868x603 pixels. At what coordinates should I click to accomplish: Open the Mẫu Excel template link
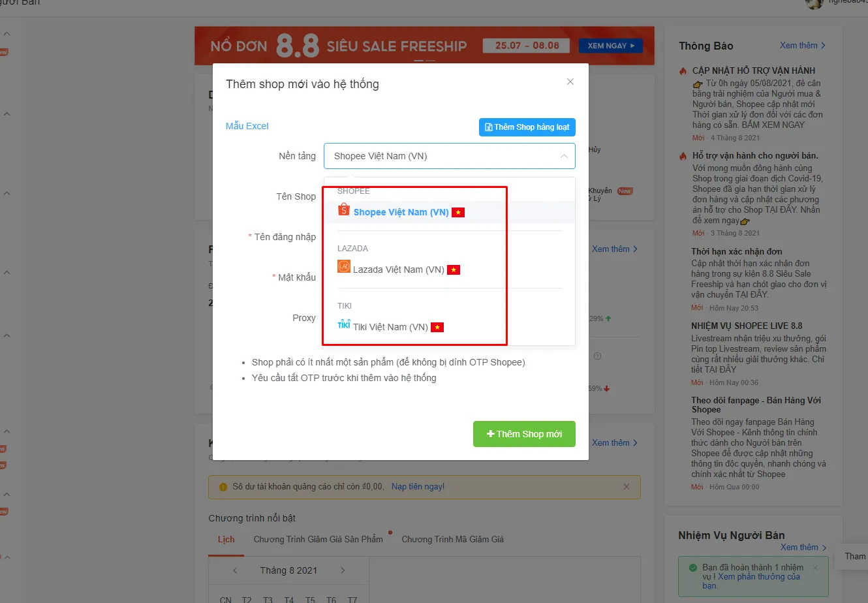coord(247,126)
